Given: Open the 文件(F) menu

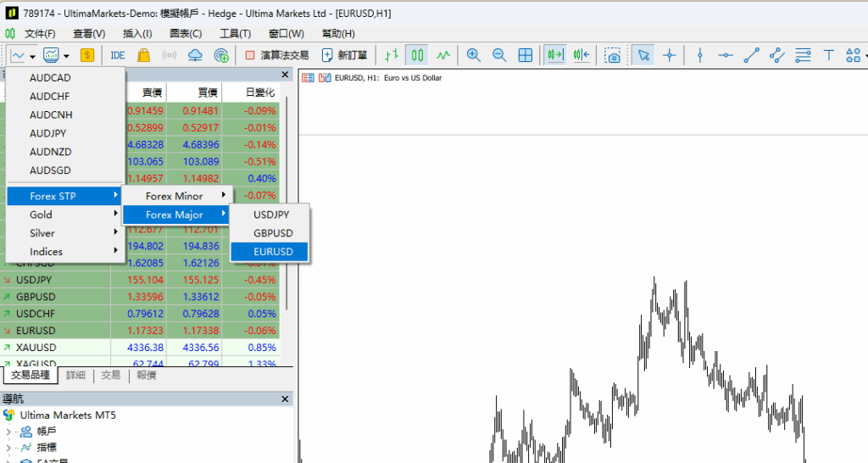Looking at the screenshot, I should click(x=40, y=34).
